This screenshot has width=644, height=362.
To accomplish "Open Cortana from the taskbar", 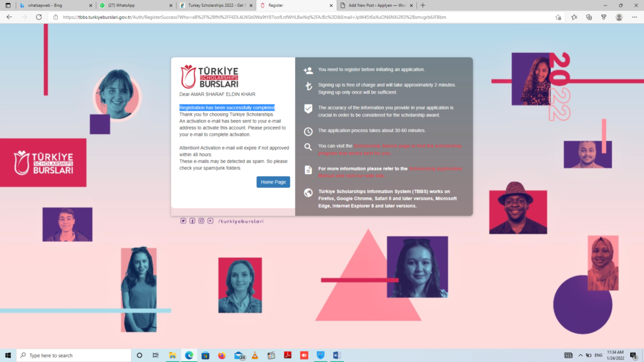I will tap(140, 356).
